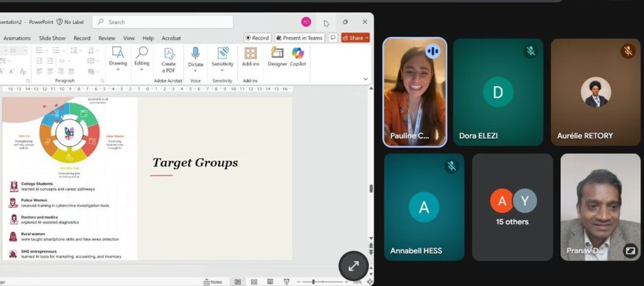Apply numbered list formatting

[x=56, y=50]
